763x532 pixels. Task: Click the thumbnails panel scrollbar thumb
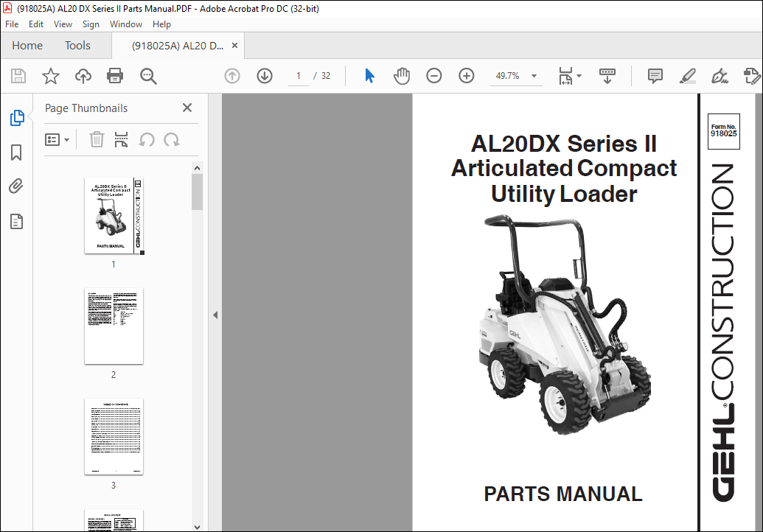(x=197, y=192)
